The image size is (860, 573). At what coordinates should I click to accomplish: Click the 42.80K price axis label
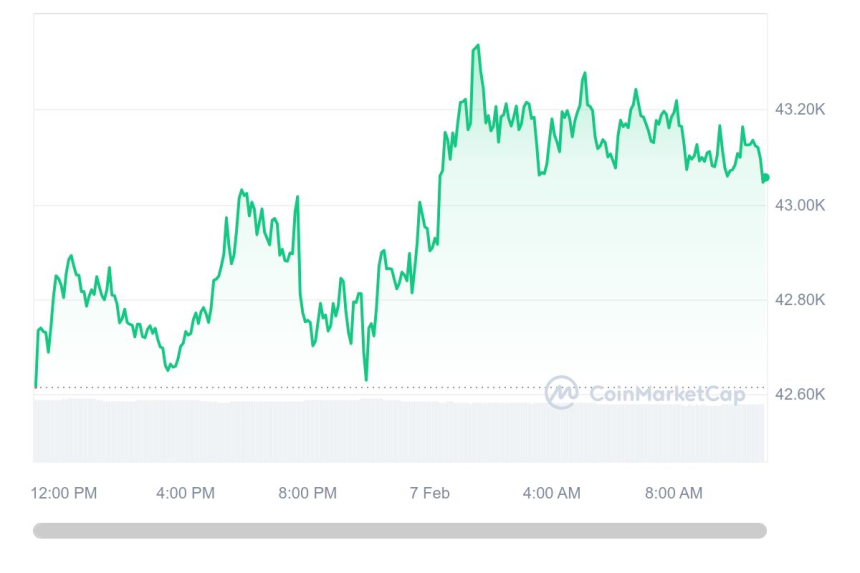[800, 299]
